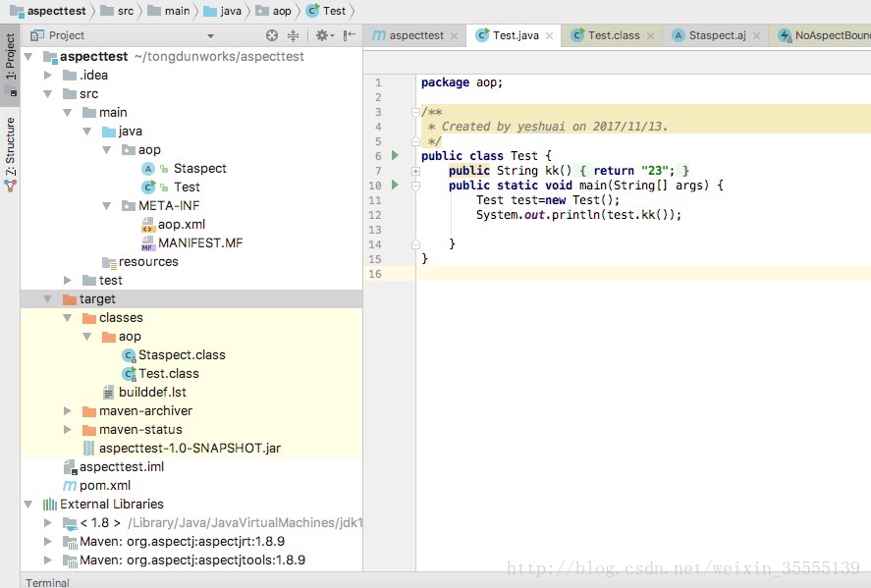Select aspecttest.iml file
The width and height of the screenshot is (871, 588).
click(x=121, y=467)
